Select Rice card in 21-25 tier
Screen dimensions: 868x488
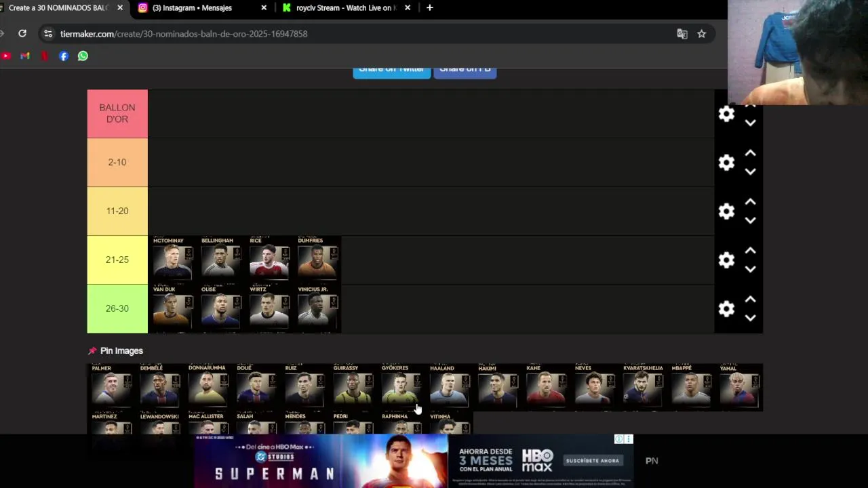269,260
